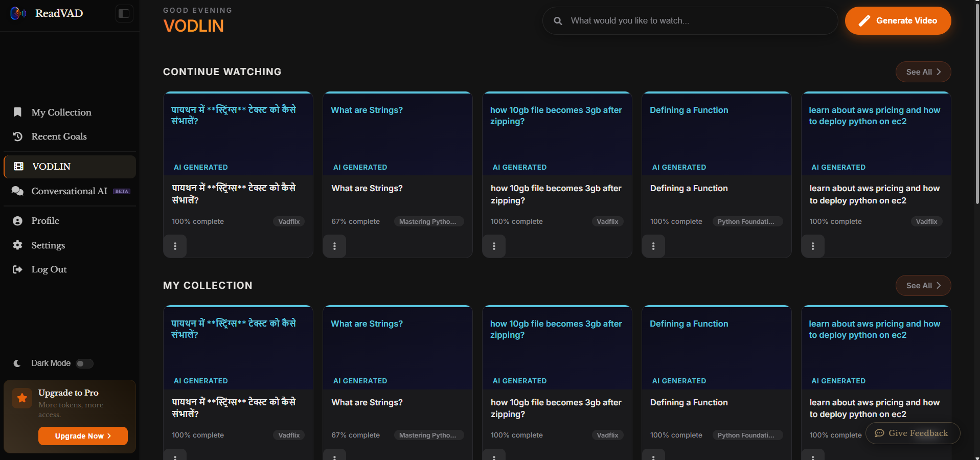Image resolution: width=980 pixels, height=460 pixels.
Task: Collapse the sidebar with the panel icon
Action: (x=124, y=13)
